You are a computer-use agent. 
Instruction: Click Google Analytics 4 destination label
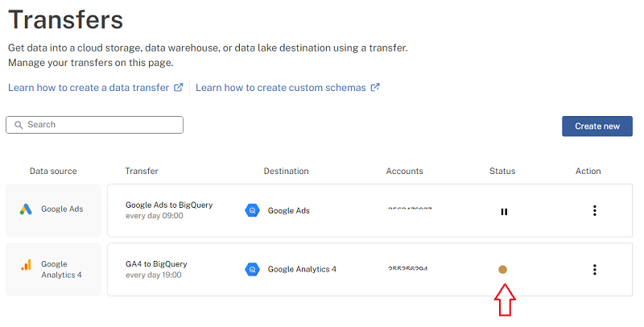pos(302,269)
